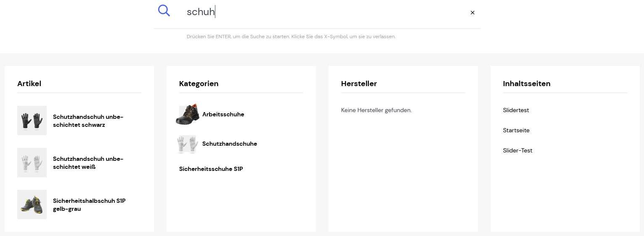Click the Schutzhandschuhe category glove image
This screenshot has width=644, height=236.
click(188, 144)
